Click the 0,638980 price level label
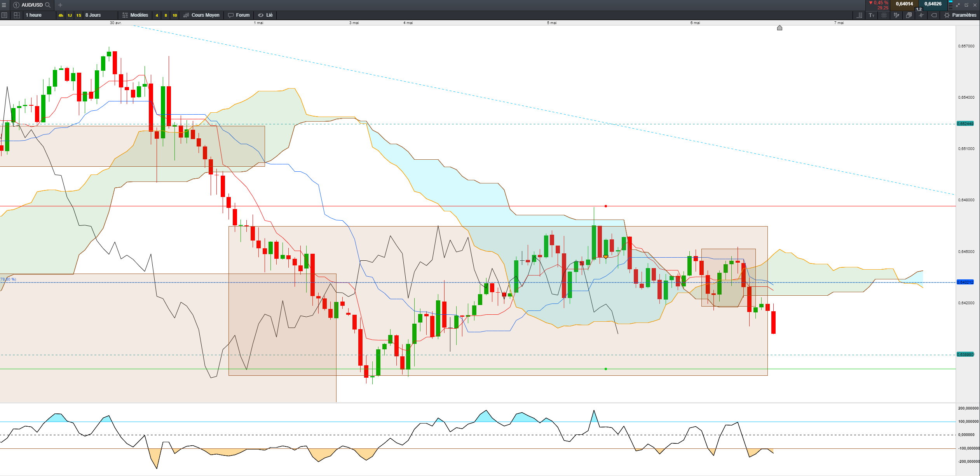980x476 pixels. click(965, 354)
